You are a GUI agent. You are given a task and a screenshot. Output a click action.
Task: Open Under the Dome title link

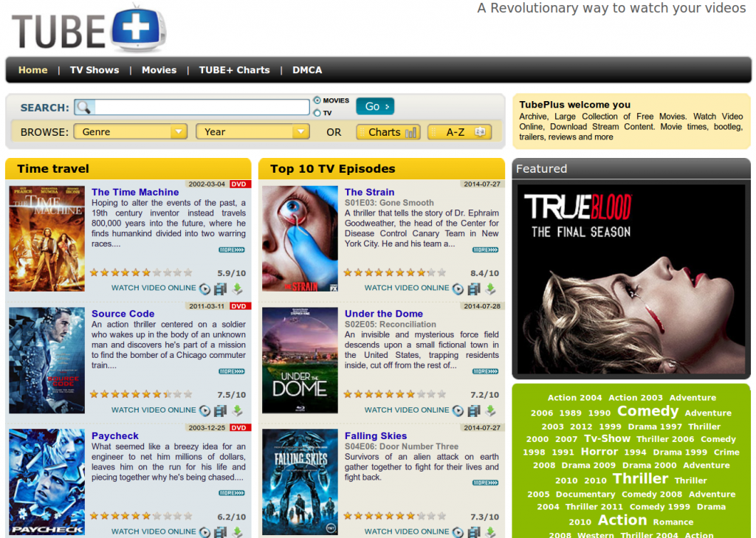pyautogui.click(x=384, y=314)
